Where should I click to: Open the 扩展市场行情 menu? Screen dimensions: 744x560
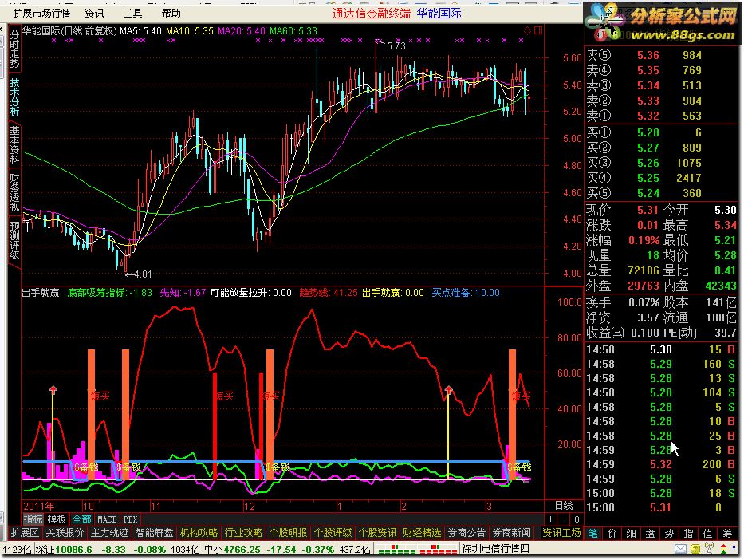(41, 14)
